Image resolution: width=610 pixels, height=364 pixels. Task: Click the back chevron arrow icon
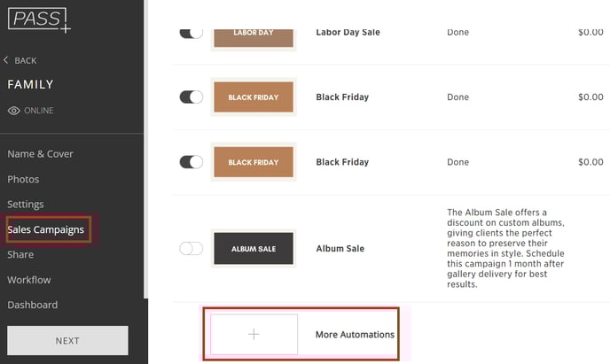(x=6, y=60)
